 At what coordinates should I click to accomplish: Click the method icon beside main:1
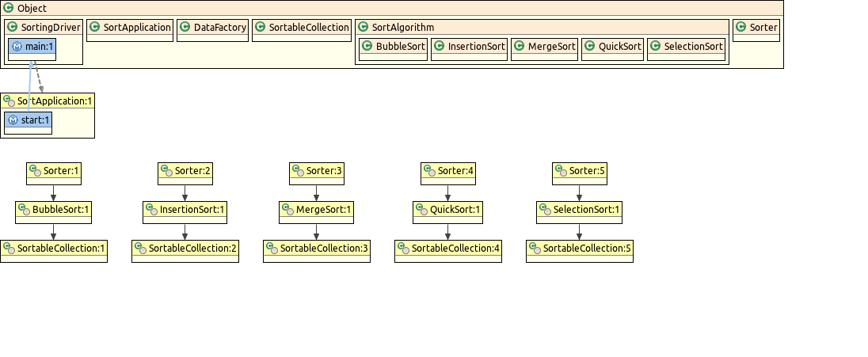(16, 47)
